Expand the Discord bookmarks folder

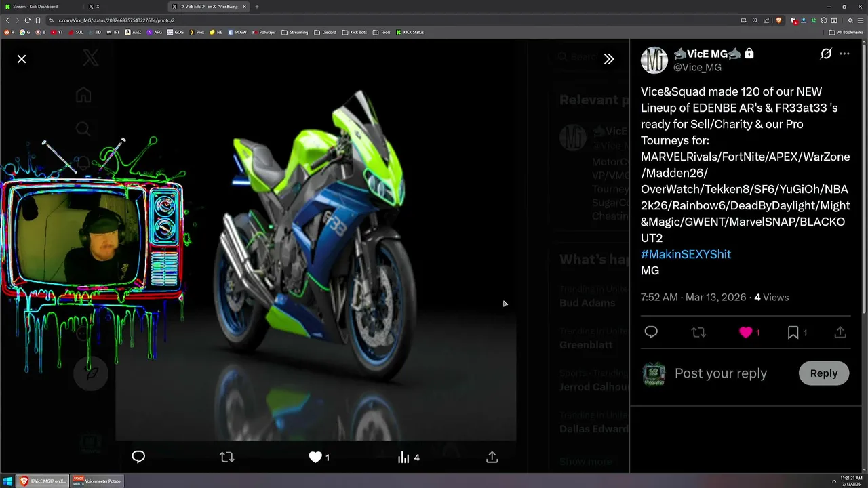tap(325, 32)
